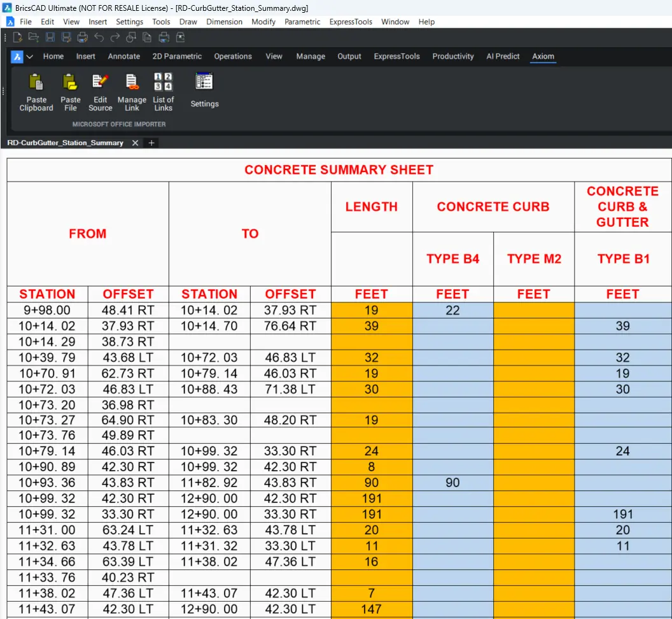Viewport: 672px width, 619px height.
Task: Add a new drawing tab with plus button
Action: point(151,143)
